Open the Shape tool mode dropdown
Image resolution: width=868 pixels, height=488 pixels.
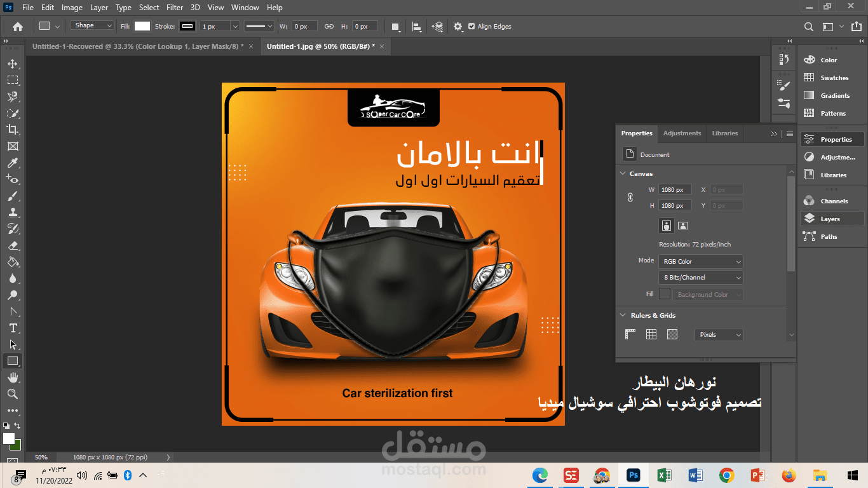pos(92,26)
